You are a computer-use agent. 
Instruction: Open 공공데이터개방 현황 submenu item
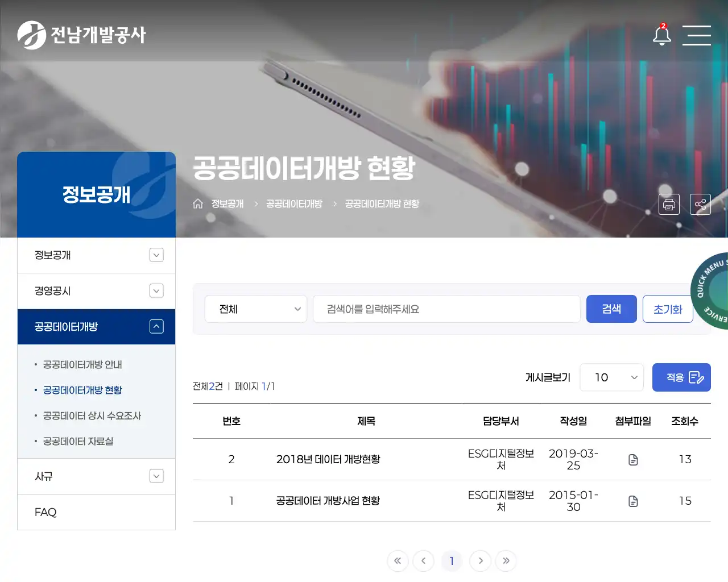(x=82, y=390)
